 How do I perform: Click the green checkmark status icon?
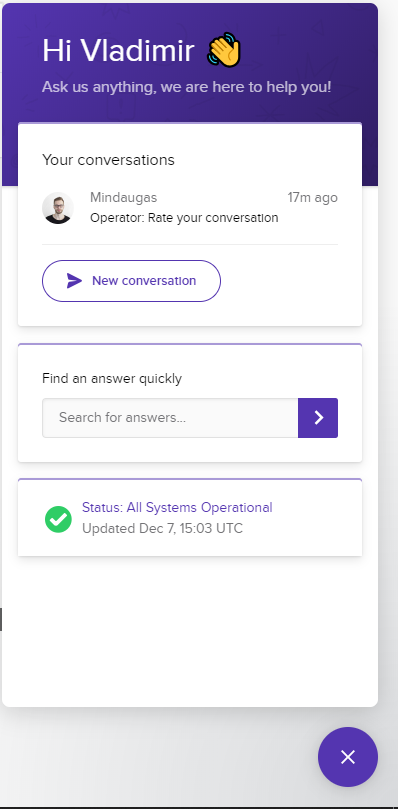click(x=58, y=519)
